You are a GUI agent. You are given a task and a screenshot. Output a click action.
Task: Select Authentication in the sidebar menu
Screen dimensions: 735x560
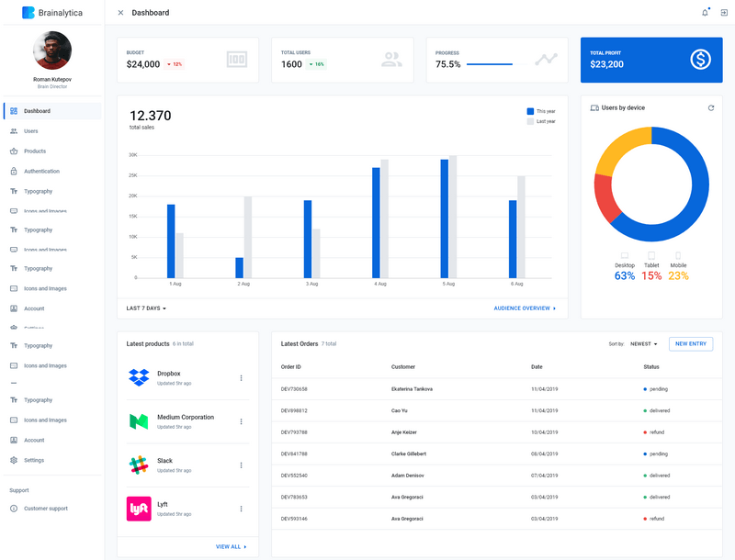(x=41, y=172)
